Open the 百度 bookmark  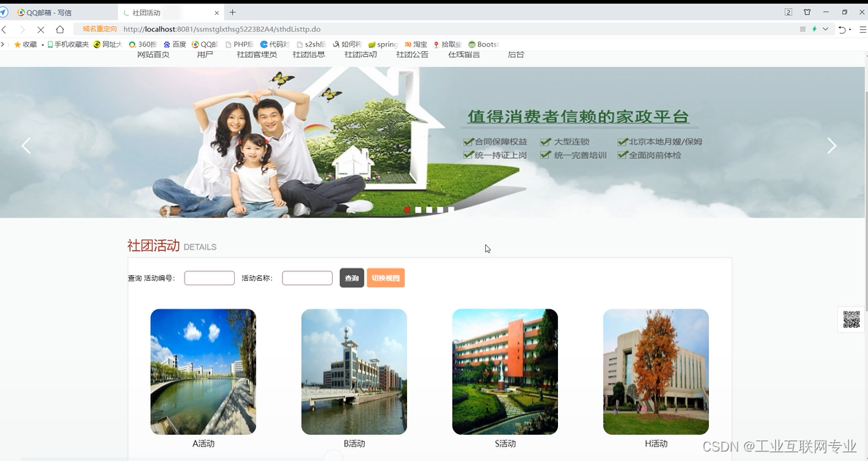[175, 44]
